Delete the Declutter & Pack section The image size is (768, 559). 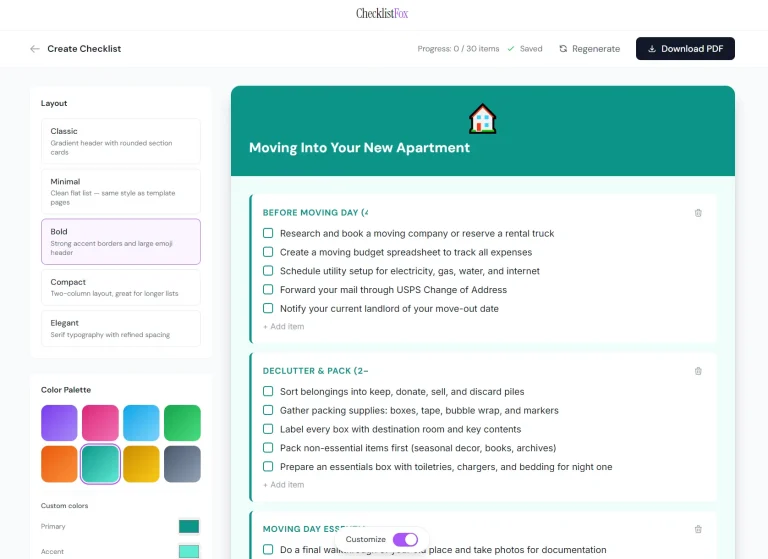[698, 371]
